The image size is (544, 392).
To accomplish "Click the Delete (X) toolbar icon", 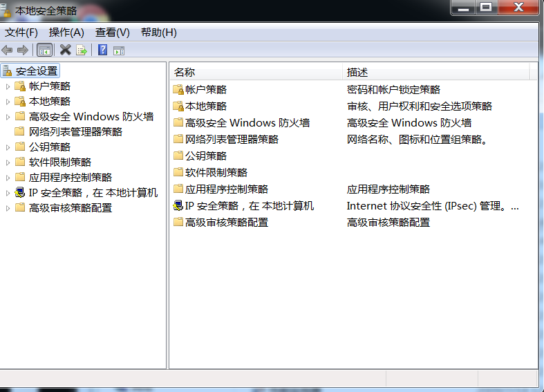I will pyautogui.click(x=65, y=50).
